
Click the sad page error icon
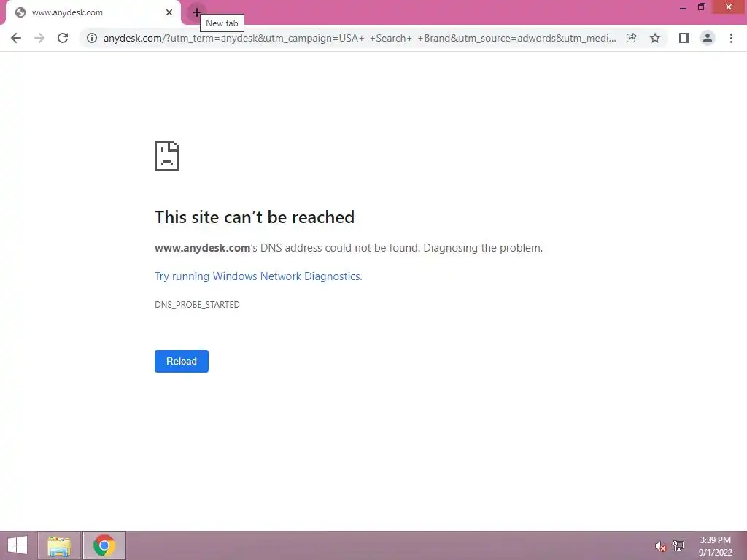[x=167, y=156]
